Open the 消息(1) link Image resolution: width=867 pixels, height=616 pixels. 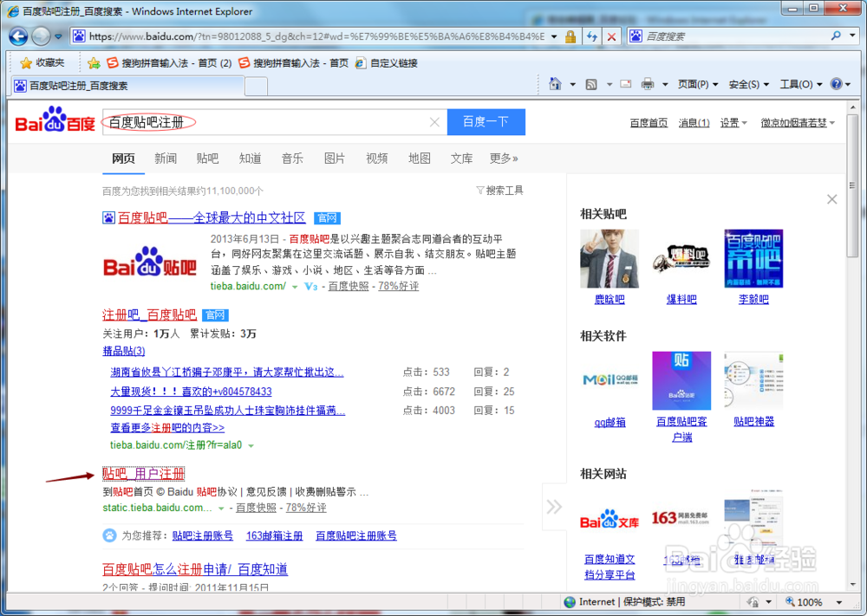[x=694, y=123]
